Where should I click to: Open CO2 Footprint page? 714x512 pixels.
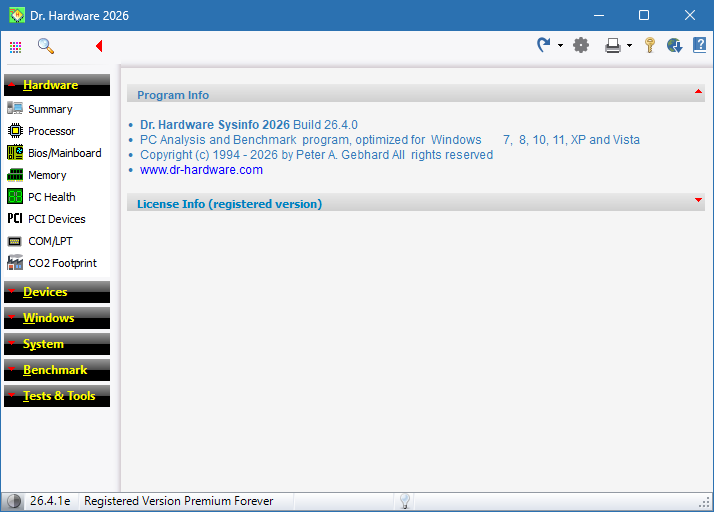(x=62, y=263)
